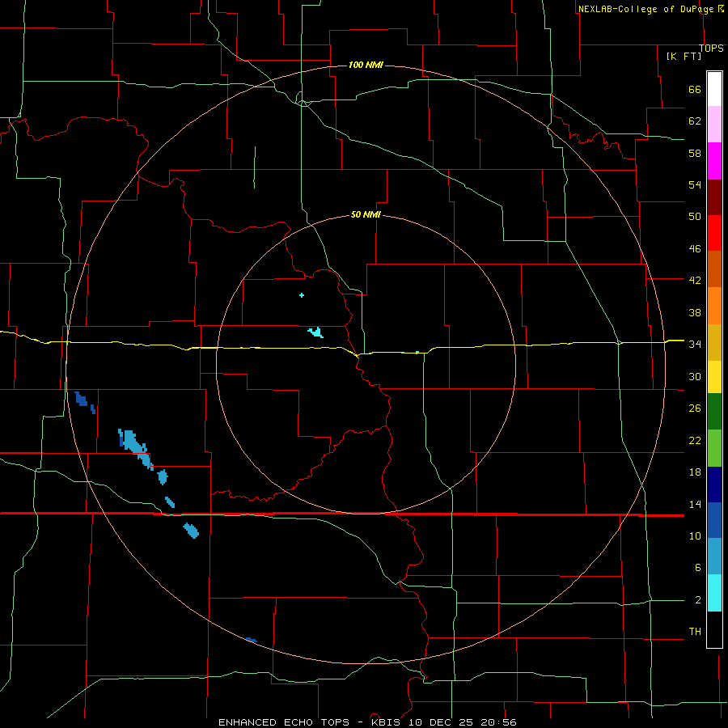728x728 pixels.
Task: Click the legend value 34
Action: coord(695,345)
